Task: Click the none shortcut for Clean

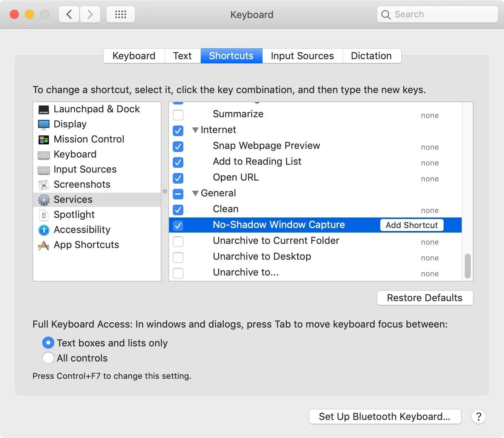Action: coord(430,210)
